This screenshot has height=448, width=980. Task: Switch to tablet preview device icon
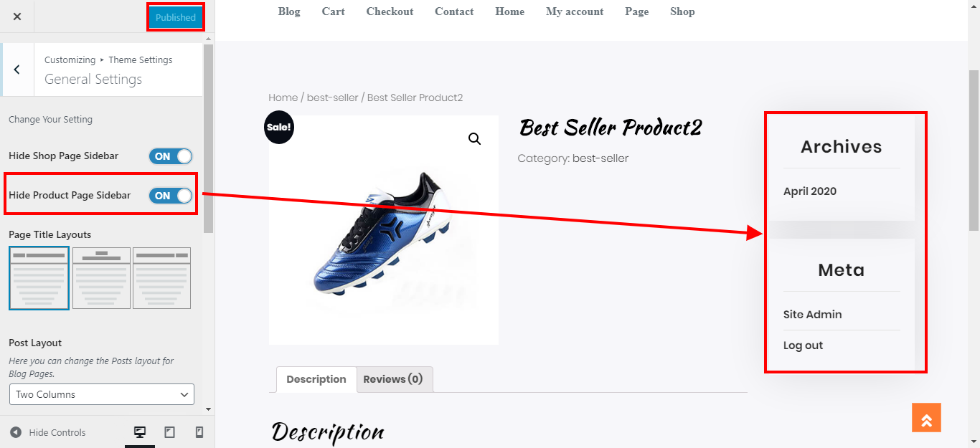(x=170, y=432)
